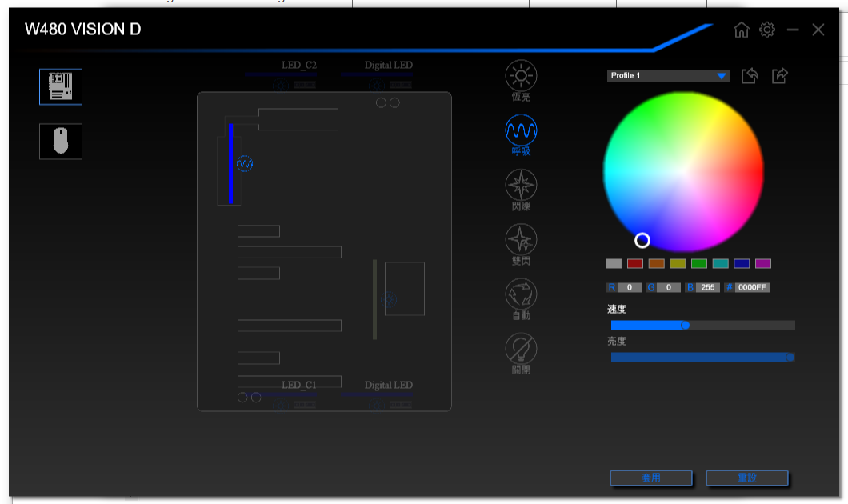
Task: Click the 套用 apply button
Action: click(651, 478)
